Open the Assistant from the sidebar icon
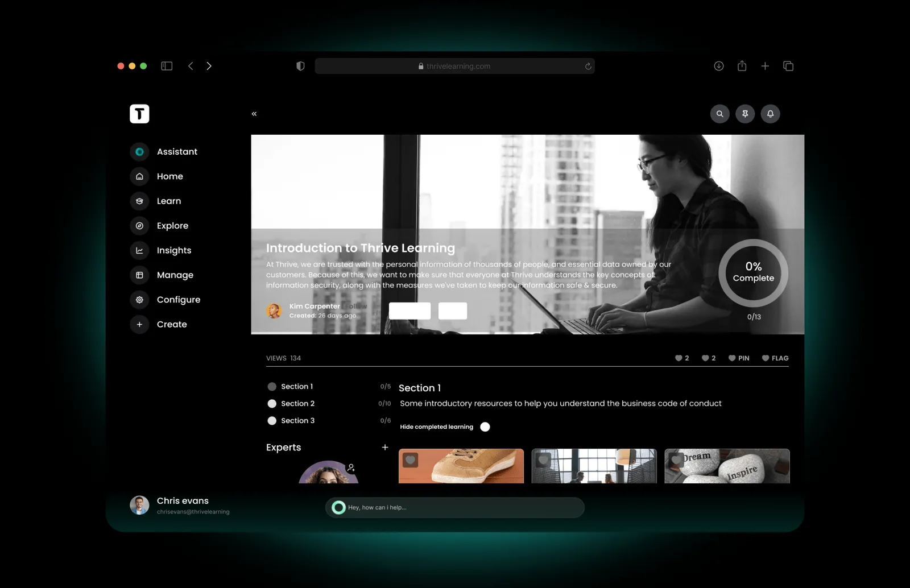Viewport: 910px width, 588px height. [x=139, y=152]
